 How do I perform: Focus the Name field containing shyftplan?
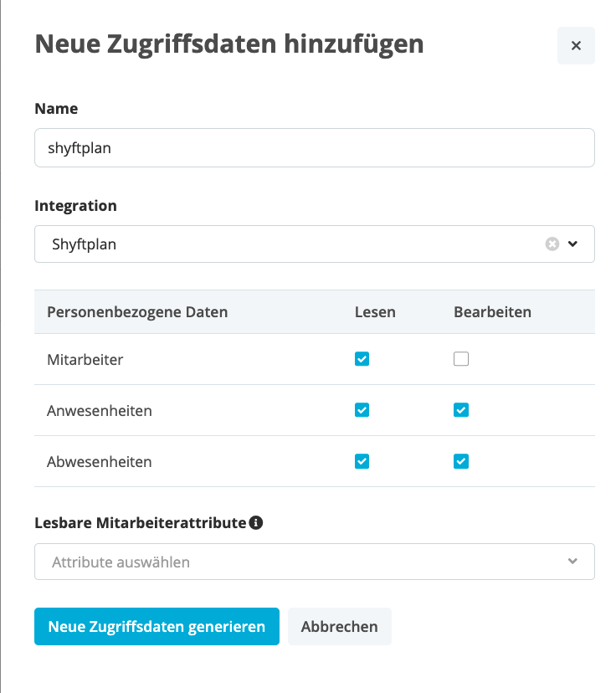coord(315,147)
